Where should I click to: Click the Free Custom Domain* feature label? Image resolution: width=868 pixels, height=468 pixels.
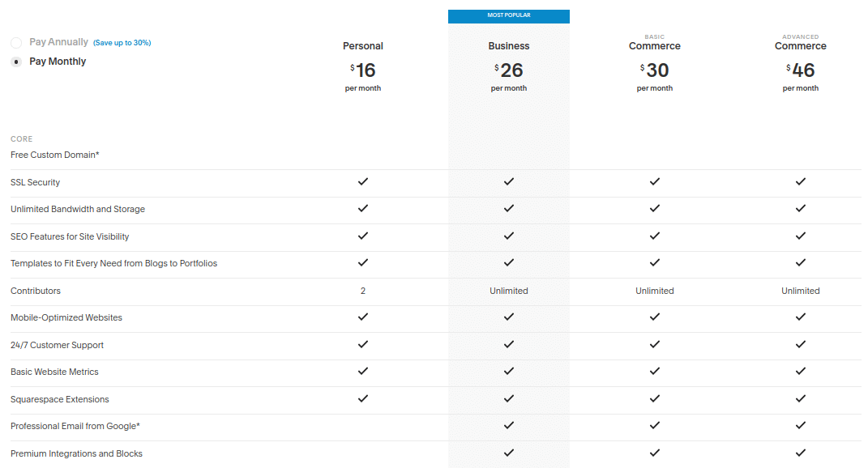coord(55,155)
